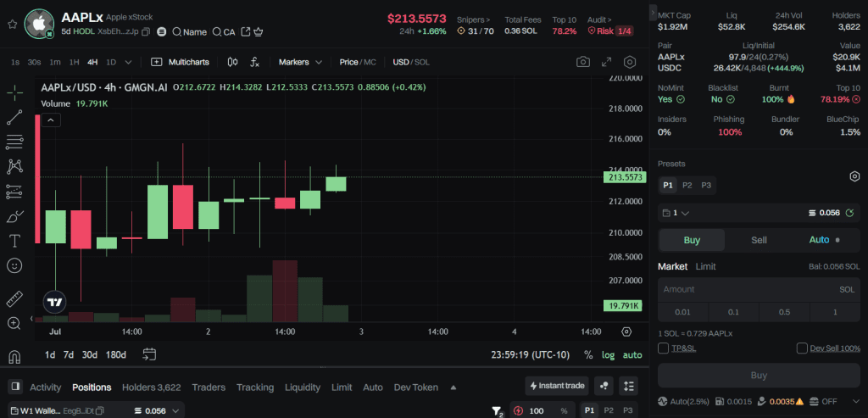
Task: Copy the contract address next to XsbEh...zJp
Action: (x=146, y=31)
